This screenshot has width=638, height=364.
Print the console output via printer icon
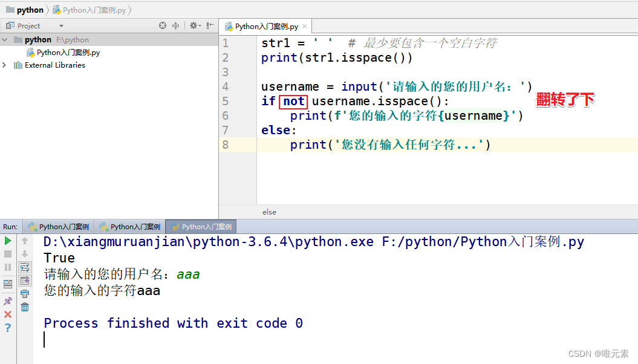(x=24, y=294)
